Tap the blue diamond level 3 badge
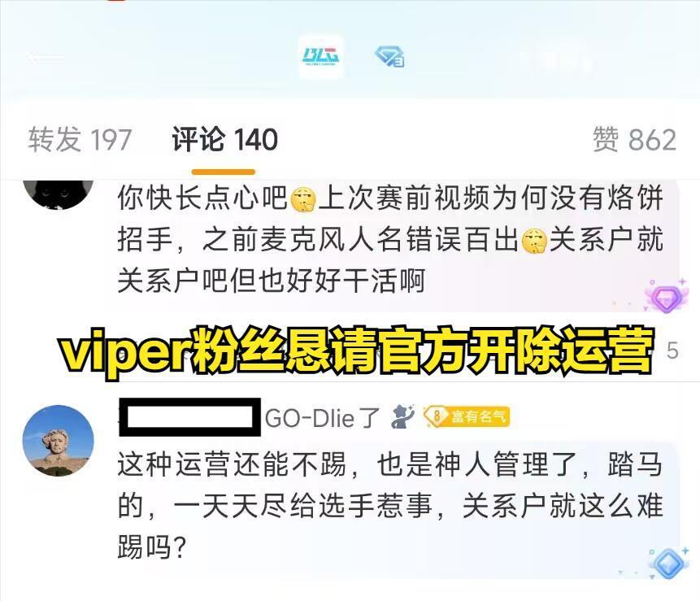The image size is (700, 601). (389, 57)
